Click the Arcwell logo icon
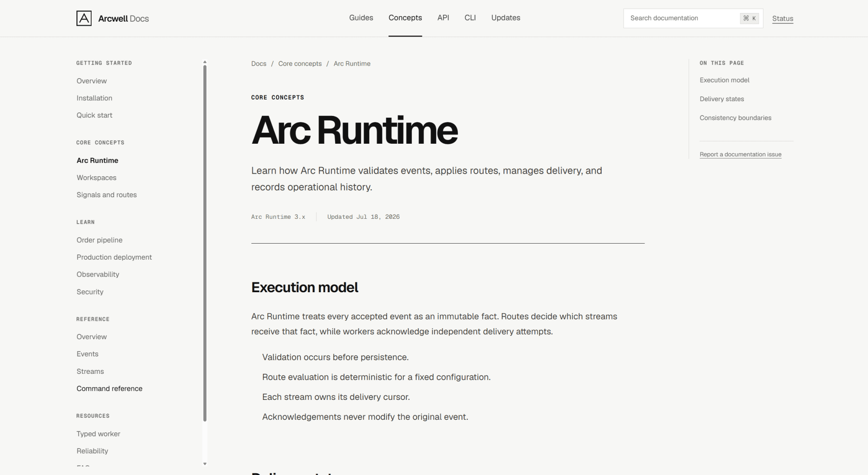 point(84,18)
